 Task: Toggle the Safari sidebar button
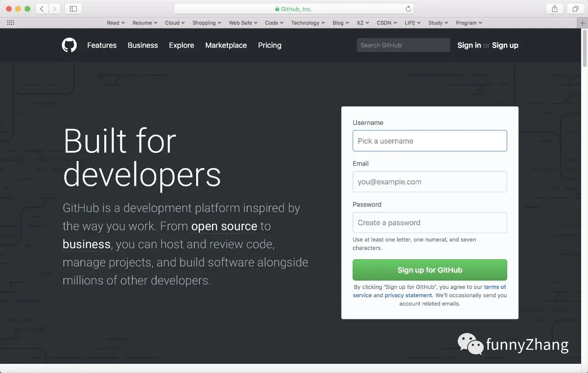tap(73, 9)
